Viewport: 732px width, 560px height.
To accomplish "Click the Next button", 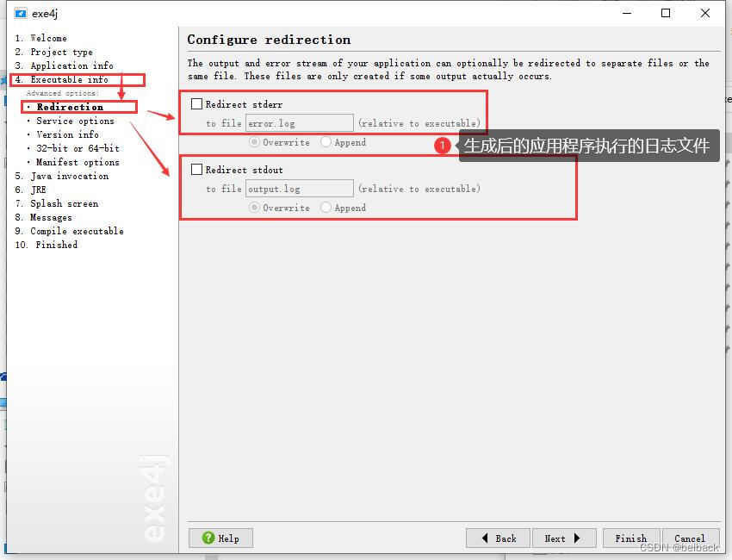I will (x=564, y=538).
